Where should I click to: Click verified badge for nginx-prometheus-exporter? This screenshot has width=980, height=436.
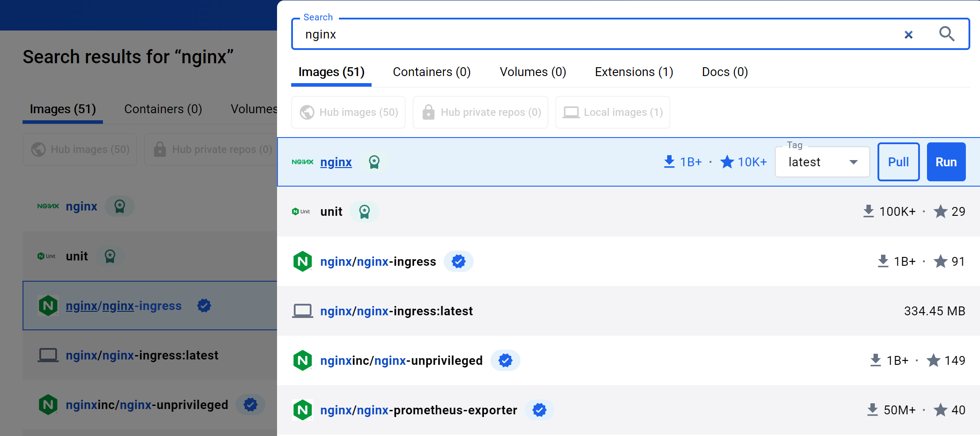click(x=539, y=410)
